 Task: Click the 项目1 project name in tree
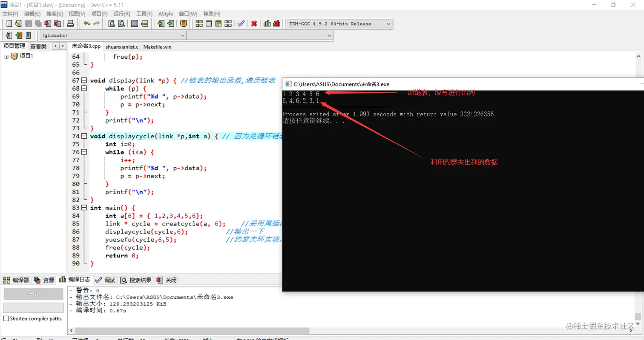[x=26, y=56]
